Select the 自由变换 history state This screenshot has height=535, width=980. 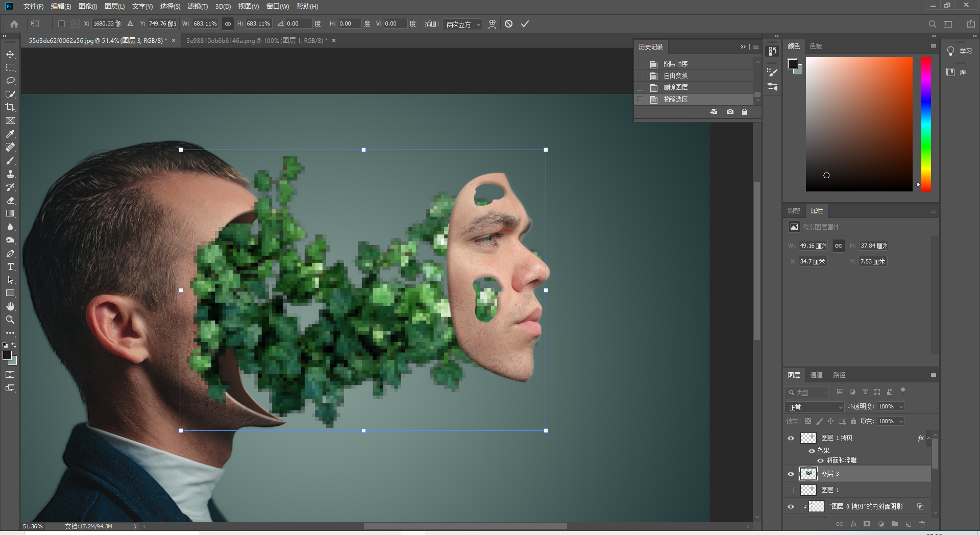point(675,76)
